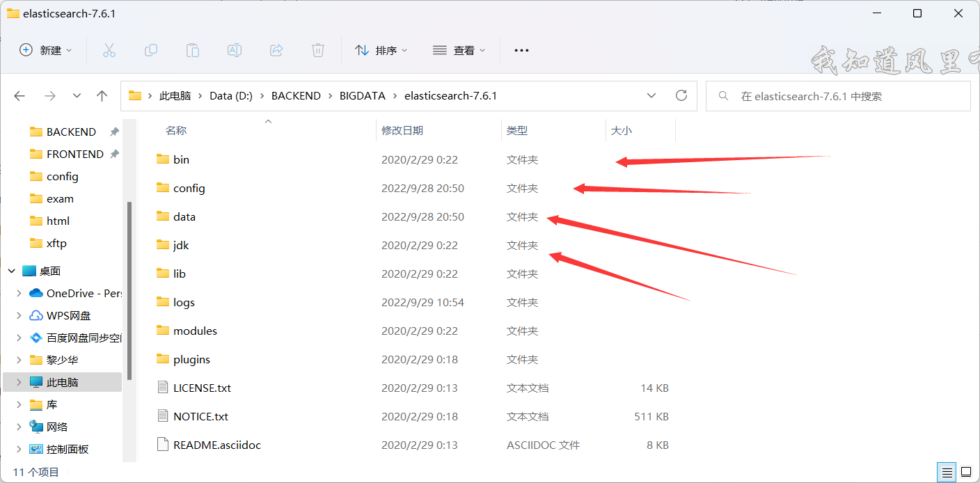980x483 pixels.
Task: Click ASCIIDOC 文件 type cell
Action: [x=543, y=445]
